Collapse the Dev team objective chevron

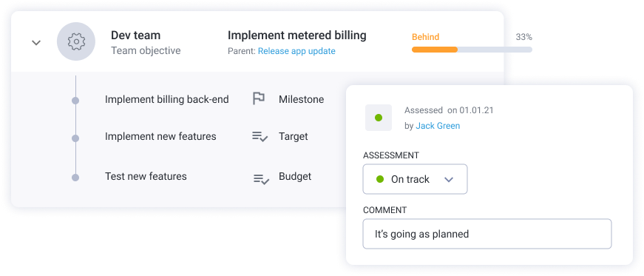(36, 42)
